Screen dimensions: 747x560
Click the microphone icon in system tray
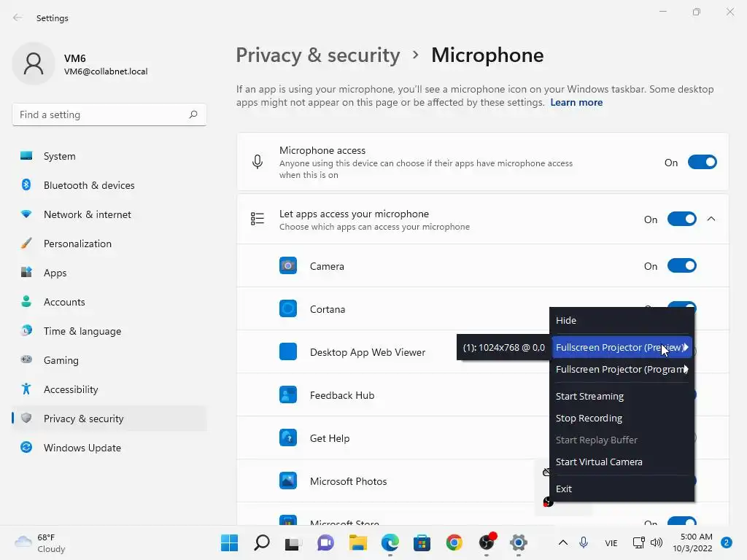[x=584, y=542]
